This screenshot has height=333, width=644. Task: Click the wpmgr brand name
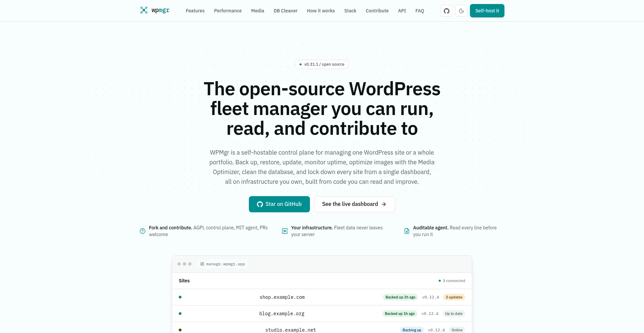[x=160, y=10]
